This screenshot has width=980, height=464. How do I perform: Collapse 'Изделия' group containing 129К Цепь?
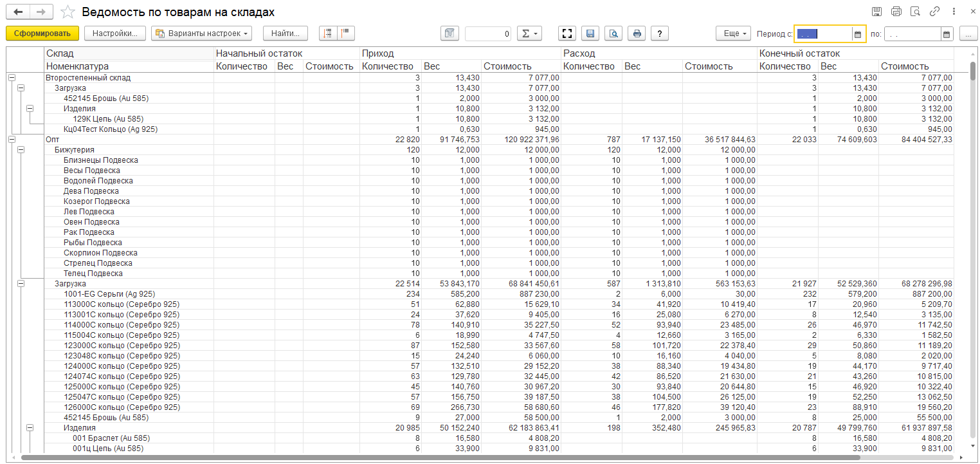point(30,109)
